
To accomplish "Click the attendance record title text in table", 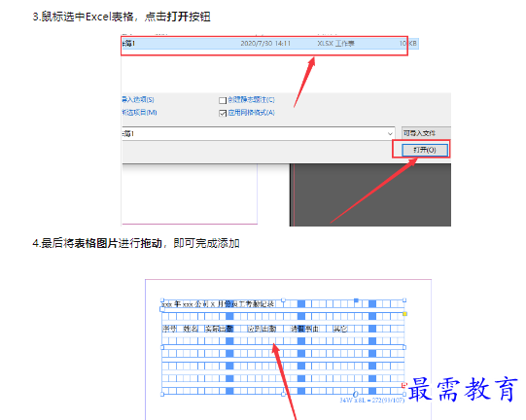I will pyautogui.click(x=218, y=304).
